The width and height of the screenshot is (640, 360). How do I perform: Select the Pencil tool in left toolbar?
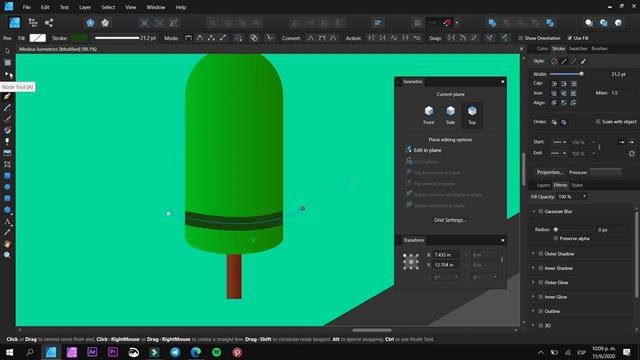pyautogui.click(x=7, y=108)
